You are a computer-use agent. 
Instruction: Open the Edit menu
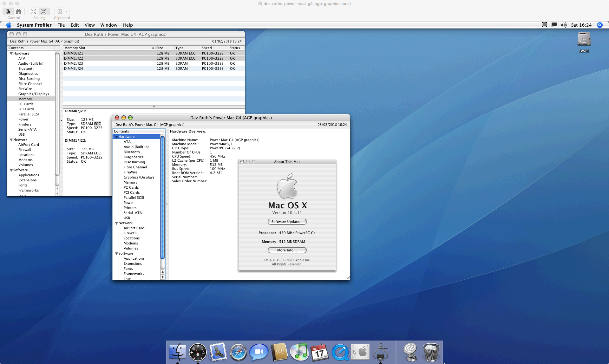(75, 25)
